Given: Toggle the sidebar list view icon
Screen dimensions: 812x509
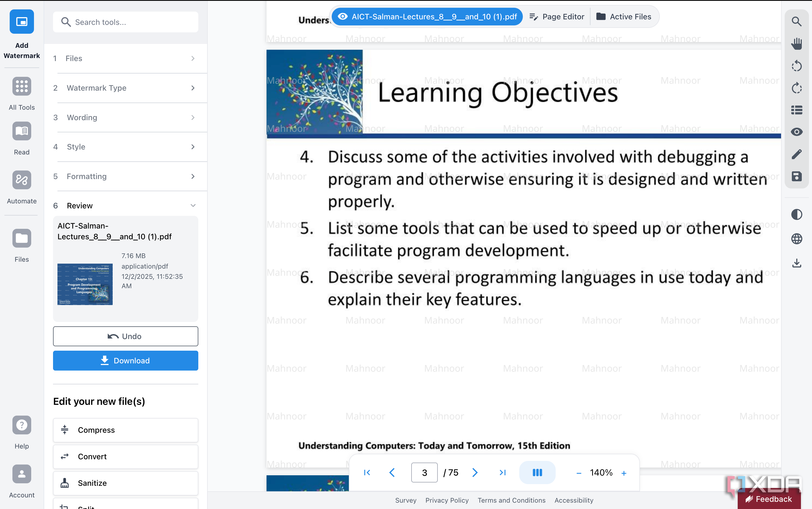Looking at the screenshot, I should pos(796,110).
